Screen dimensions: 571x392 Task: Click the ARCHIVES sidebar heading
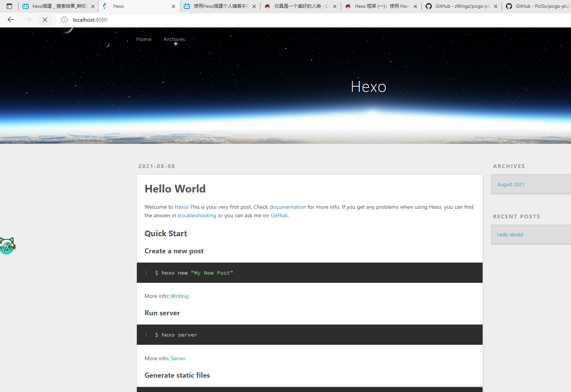pos(509,166)
